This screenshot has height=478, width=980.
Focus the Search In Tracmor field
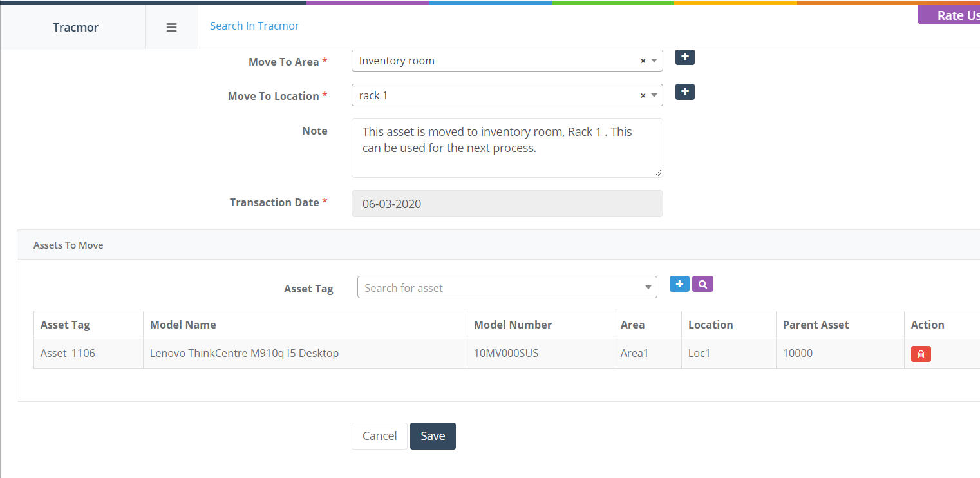(254, 26)
